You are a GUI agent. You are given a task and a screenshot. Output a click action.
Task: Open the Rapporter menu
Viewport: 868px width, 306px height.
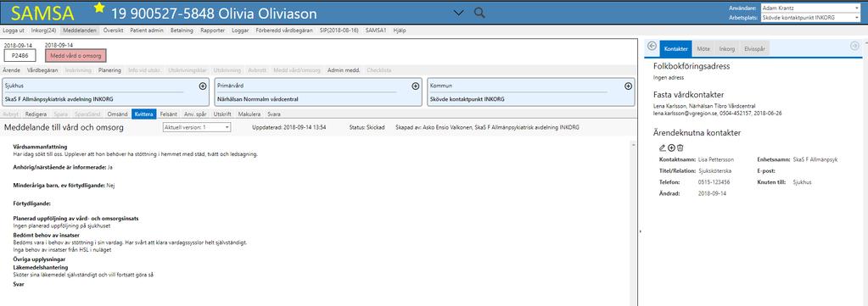point(212,31)
